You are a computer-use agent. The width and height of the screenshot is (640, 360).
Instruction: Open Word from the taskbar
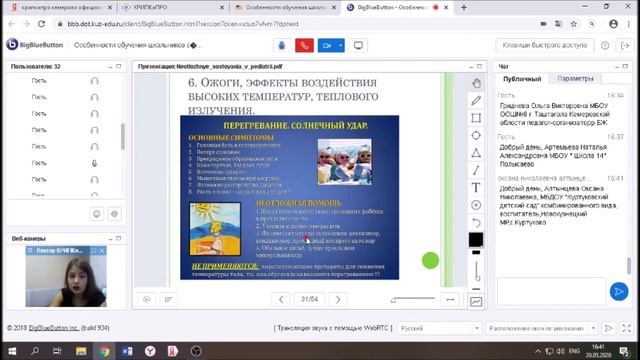pos(127,351)
